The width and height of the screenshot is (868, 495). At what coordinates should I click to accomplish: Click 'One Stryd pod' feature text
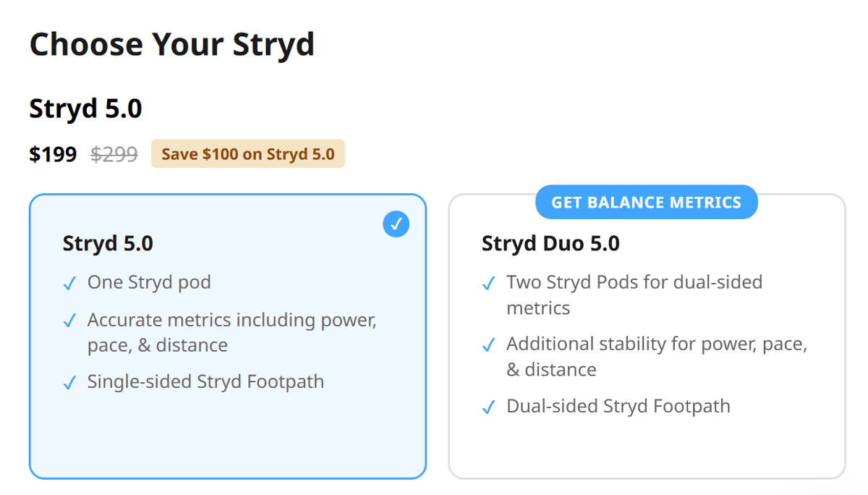[149, 282]
